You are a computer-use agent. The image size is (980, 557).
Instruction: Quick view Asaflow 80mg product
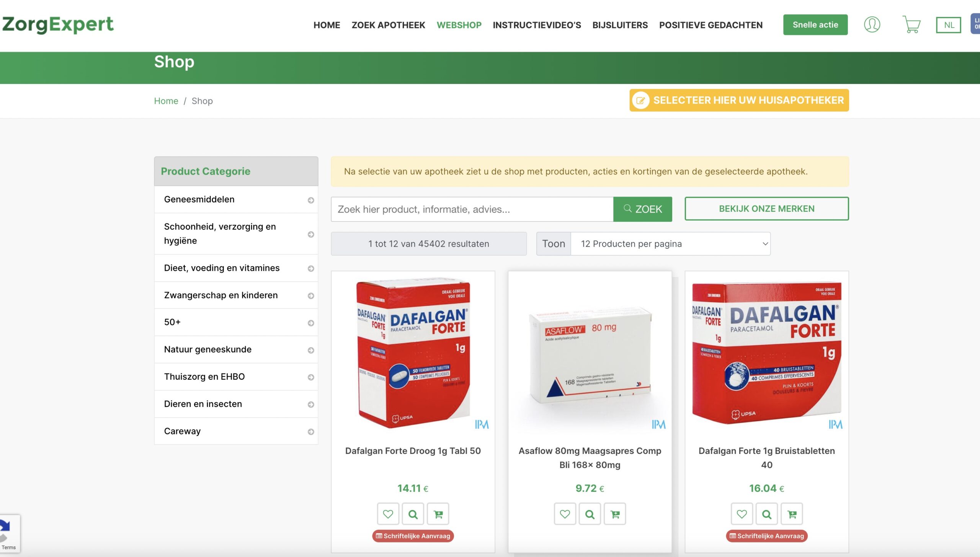(x=590, y=514)
